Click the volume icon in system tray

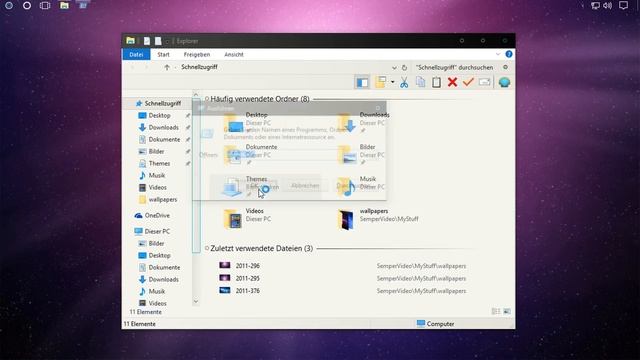point(608,5)
